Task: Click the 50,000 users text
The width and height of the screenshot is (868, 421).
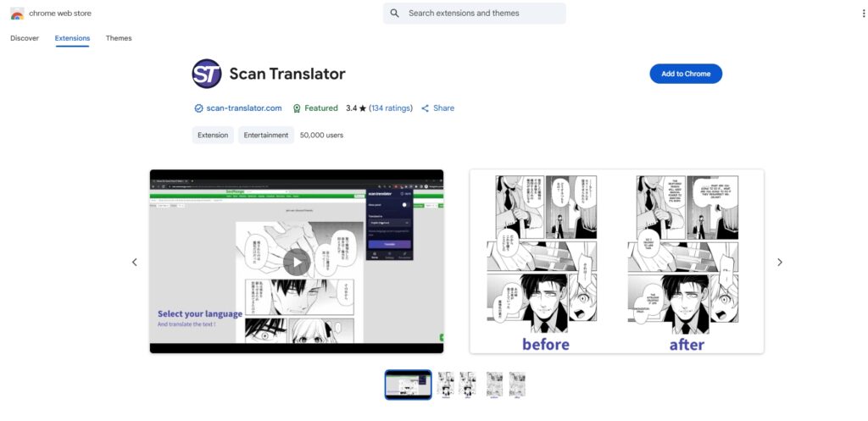Action: point(321,135)
